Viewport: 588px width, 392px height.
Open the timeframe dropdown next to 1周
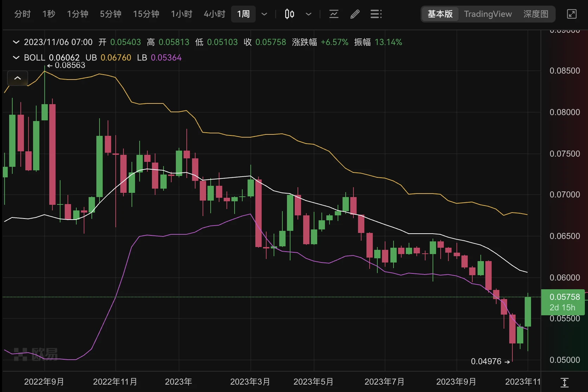point(264,14)
